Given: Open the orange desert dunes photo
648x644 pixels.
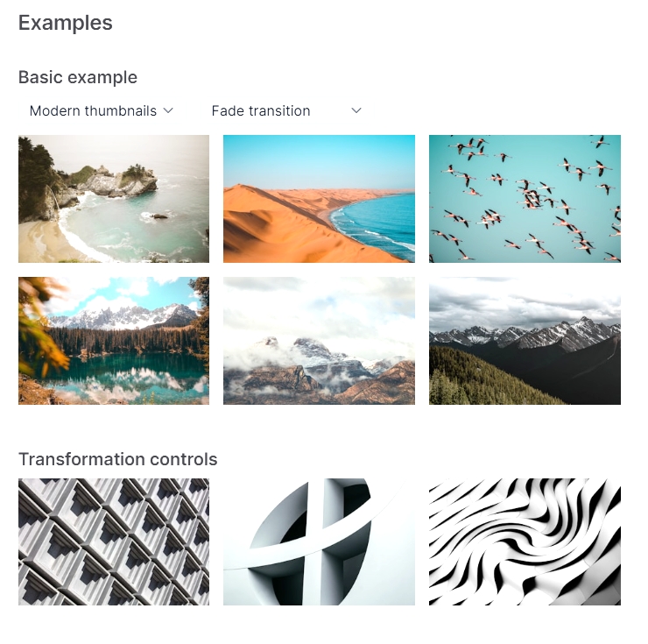Looking at the screenshot, I should point(319,199).
